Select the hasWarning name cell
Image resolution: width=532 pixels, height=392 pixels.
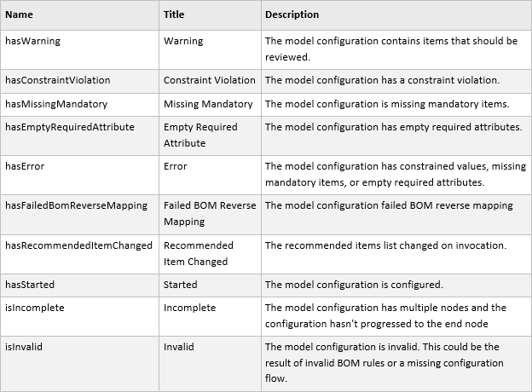tap(33, 41)
